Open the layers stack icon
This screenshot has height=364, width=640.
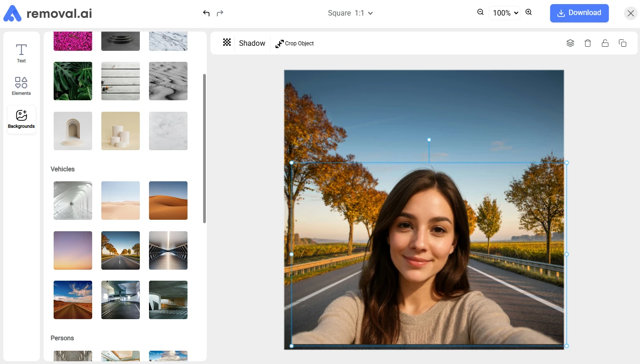click(570, 43)
